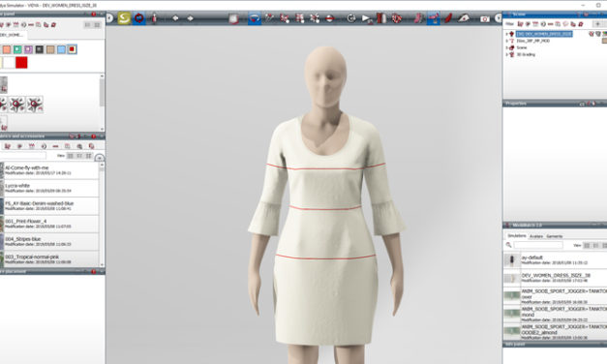Click the red minus icon in fabrics toolbar
607x364 pixels.
[x=55, y=146]
